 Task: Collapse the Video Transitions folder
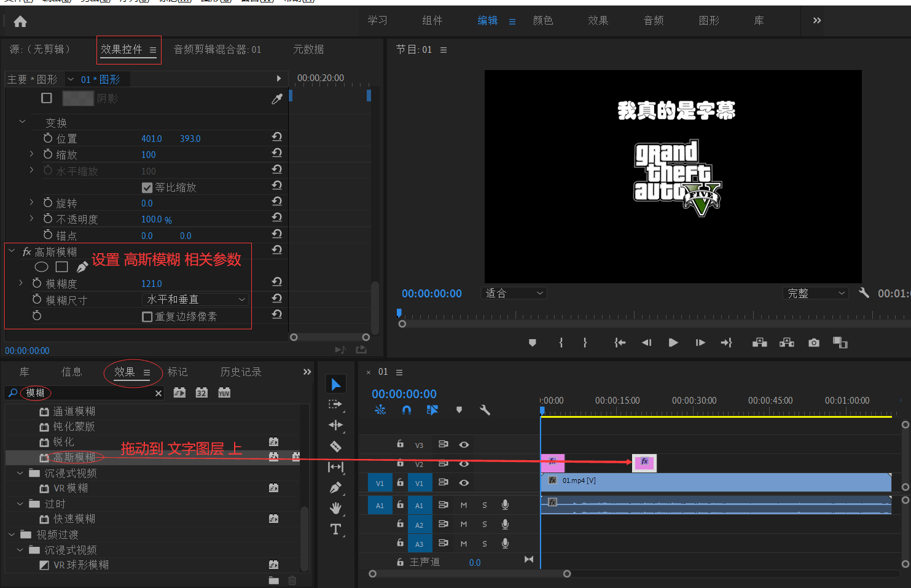click(x=12, y=535)
